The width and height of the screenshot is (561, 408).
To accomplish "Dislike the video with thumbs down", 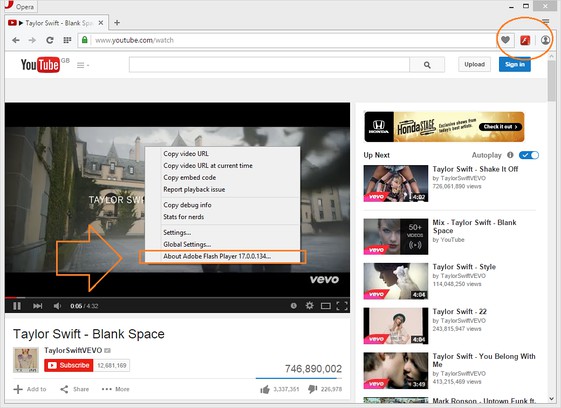I will click(312, 389).
